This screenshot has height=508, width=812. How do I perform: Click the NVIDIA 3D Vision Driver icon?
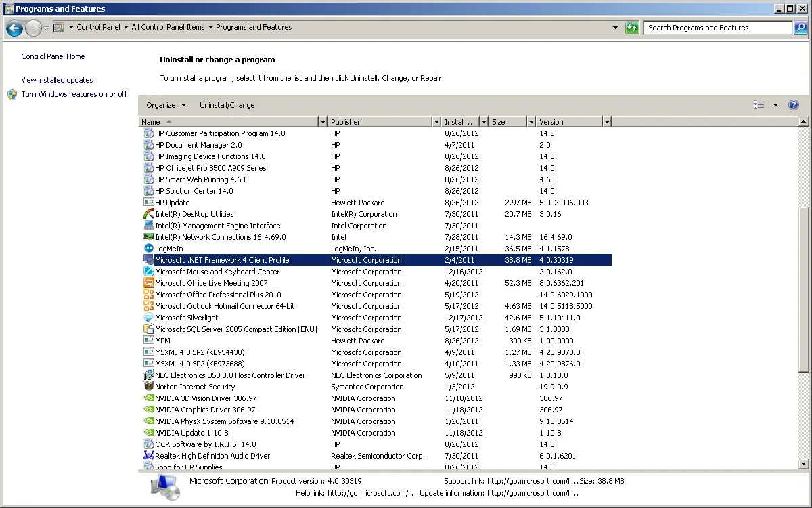pos(149,398)
